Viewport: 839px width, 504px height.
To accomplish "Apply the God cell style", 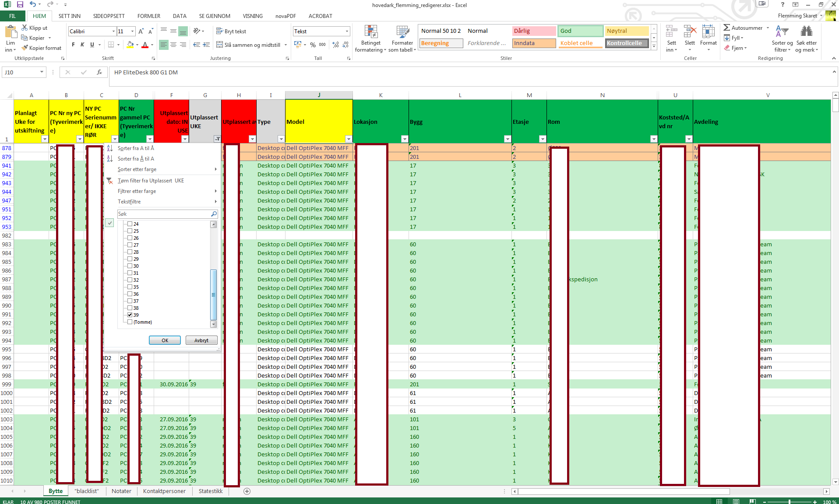I will [580, 31].
